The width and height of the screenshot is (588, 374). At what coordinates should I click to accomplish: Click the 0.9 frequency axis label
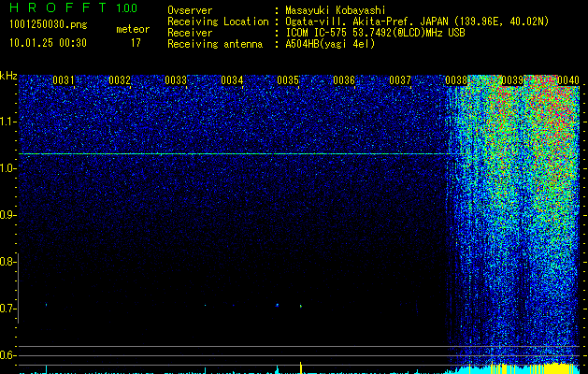[7, 215]
